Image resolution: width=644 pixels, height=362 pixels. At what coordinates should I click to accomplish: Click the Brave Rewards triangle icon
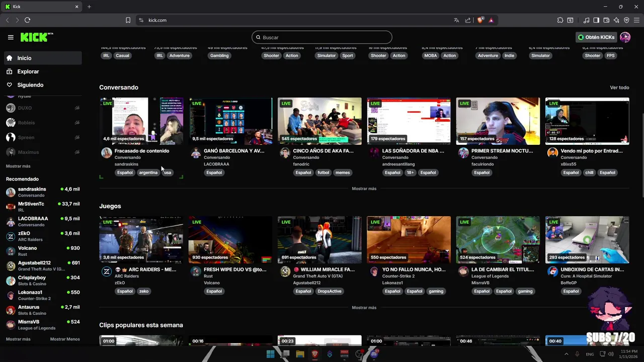point(491,20)
